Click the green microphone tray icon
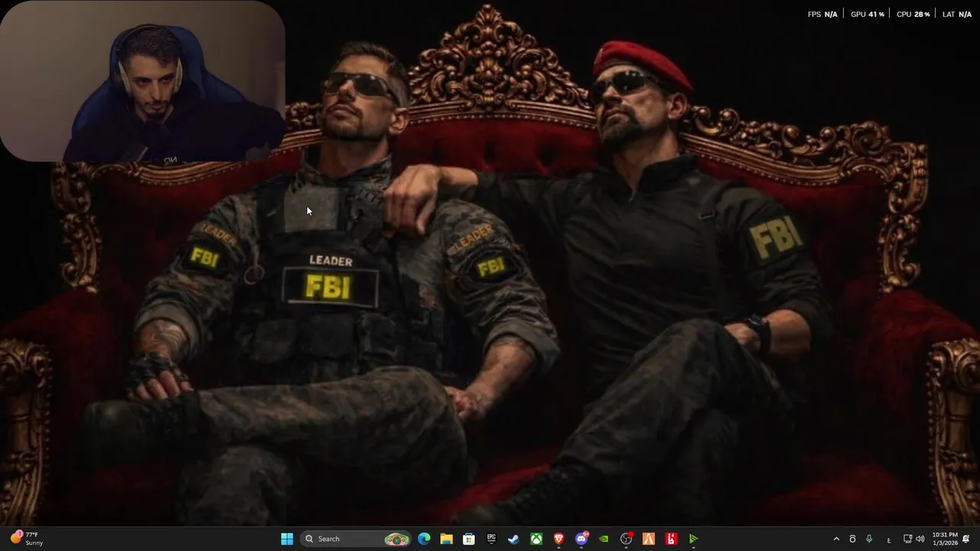The image size is (980, 551). point(869,539)
